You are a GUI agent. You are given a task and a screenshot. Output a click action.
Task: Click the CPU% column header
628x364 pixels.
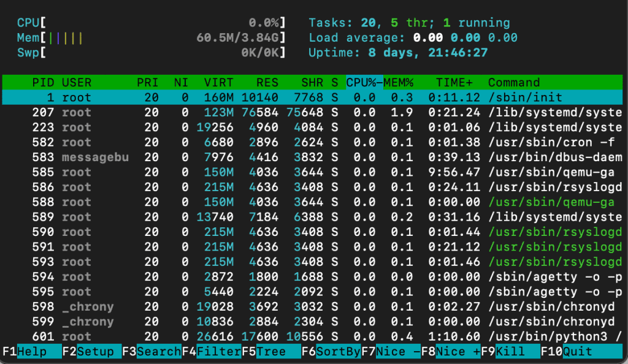[360, 82]
